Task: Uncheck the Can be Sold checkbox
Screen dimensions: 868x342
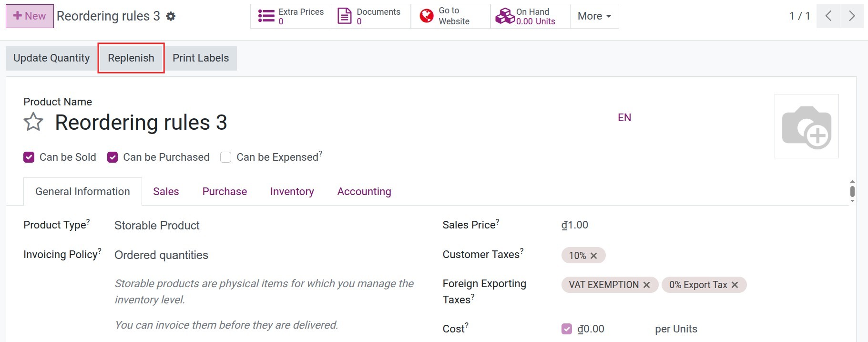Action: tap(29, 157)
